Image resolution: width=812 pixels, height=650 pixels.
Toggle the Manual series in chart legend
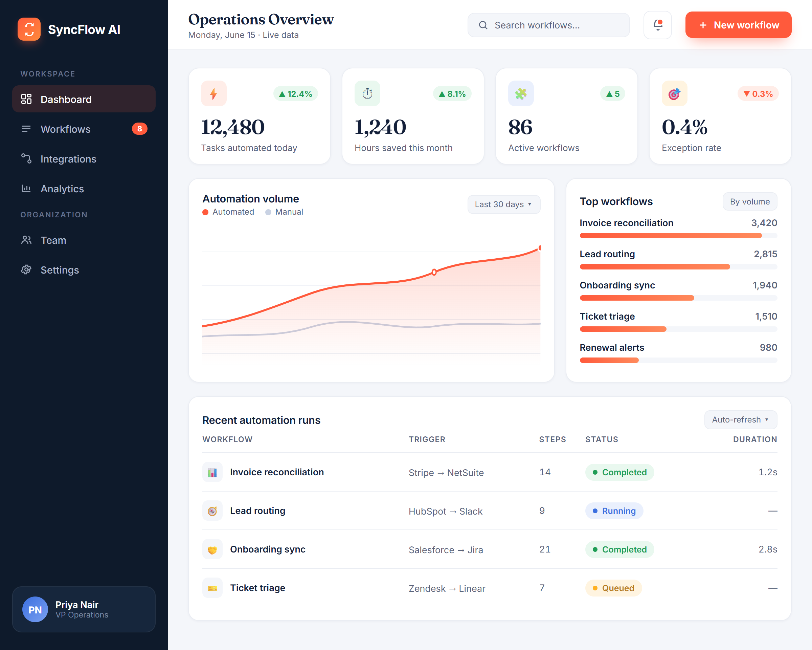click(x=284, y=212)
